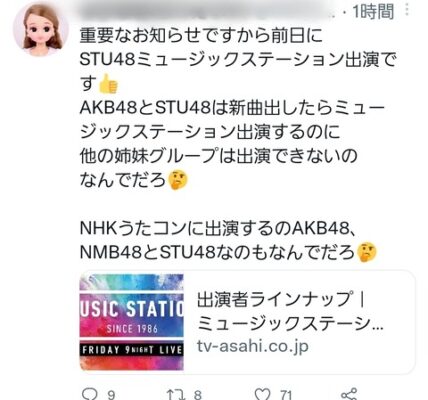
Task: Open the three-dot tweet options menu
Action: point(407,10)
